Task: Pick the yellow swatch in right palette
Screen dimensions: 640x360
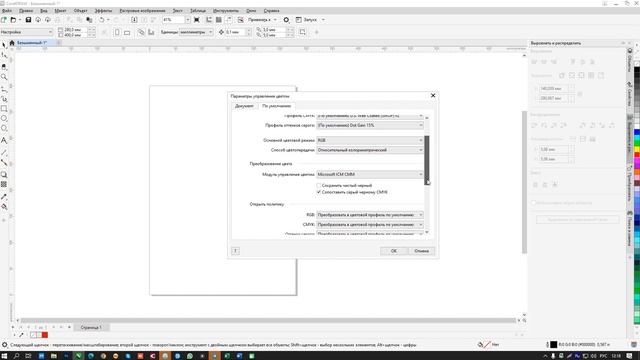Action: coord(637,149)
